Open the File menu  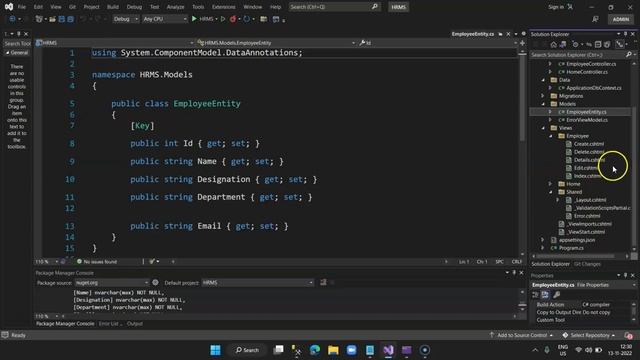click(x=22, y=7)
